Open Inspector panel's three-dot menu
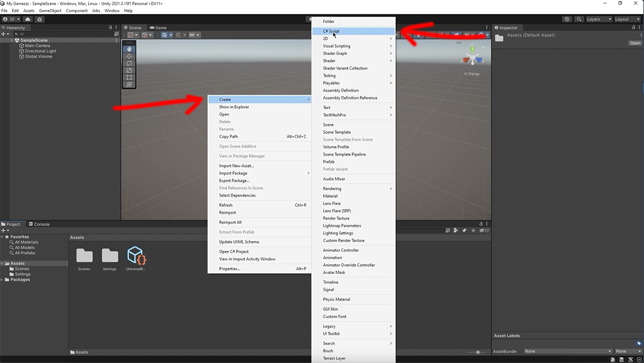 (x=640, y=28)
